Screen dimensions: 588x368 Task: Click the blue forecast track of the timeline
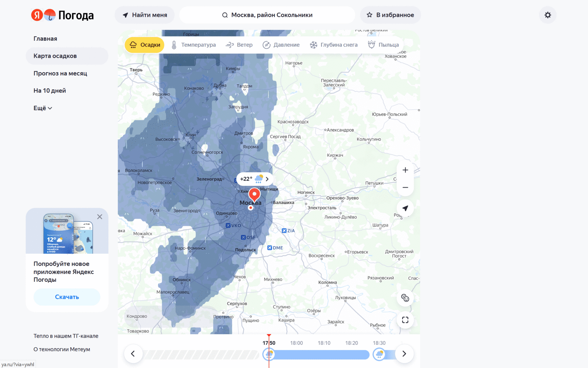point(322,354)
